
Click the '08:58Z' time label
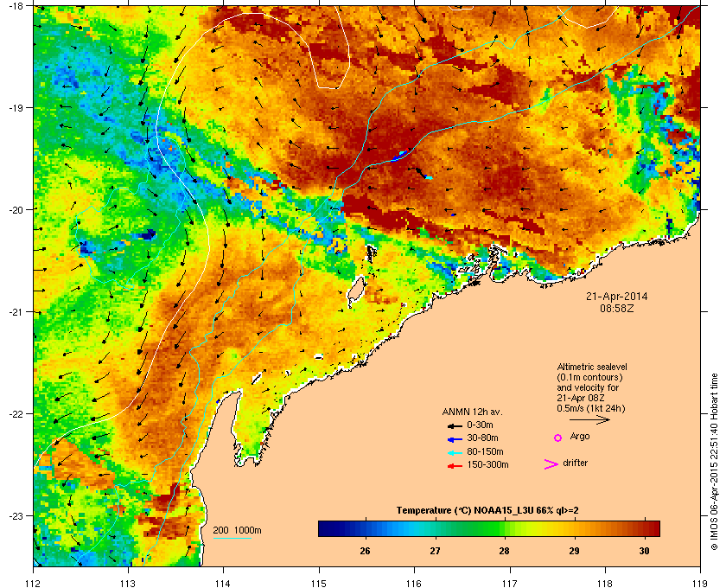click(x=617, y=308)
